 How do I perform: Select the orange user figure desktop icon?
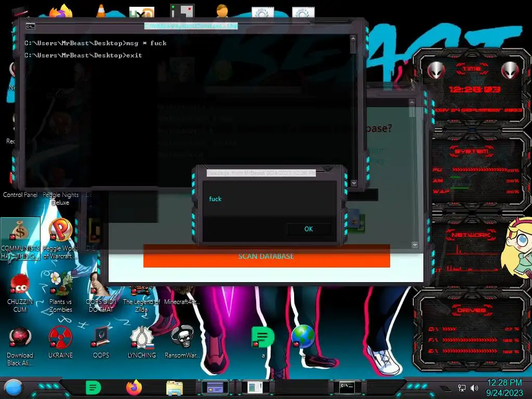[x=222, y=11]
